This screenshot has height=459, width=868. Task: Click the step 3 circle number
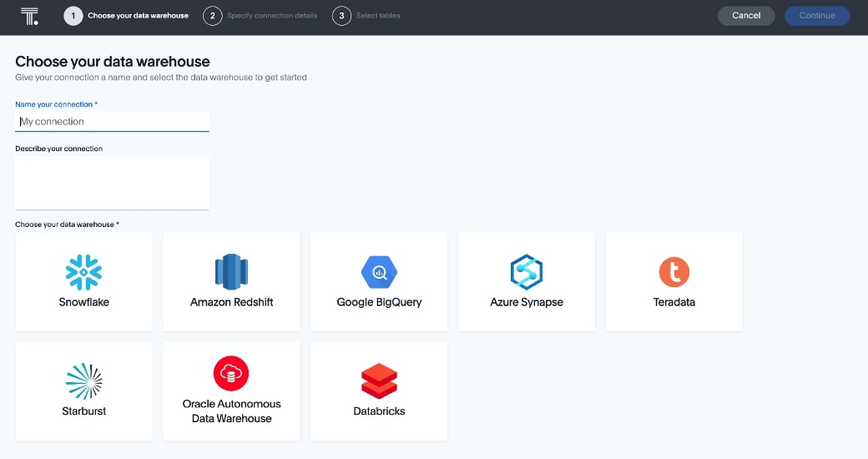(x=341, y=16)
